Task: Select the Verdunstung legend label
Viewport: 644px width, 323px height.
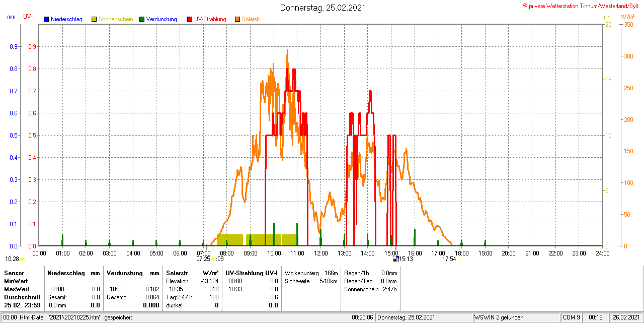Action: pos(162,19)
